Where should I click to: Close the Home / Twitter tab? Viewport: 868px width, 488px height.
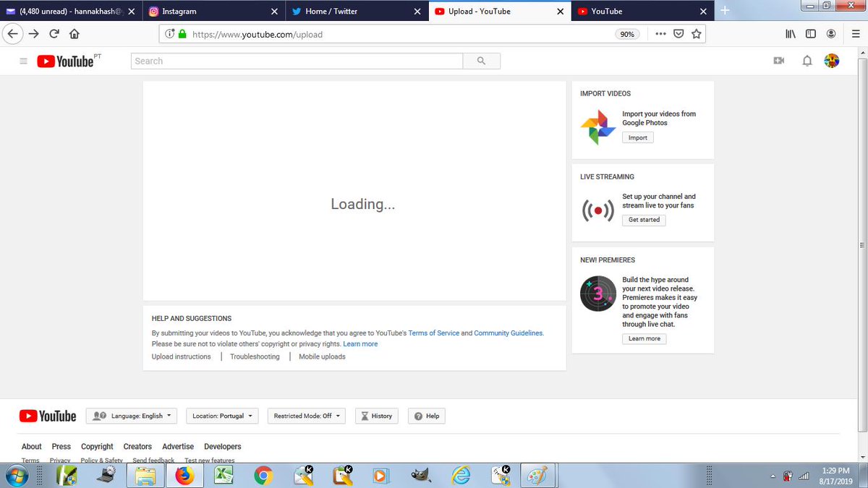[417, 12]
